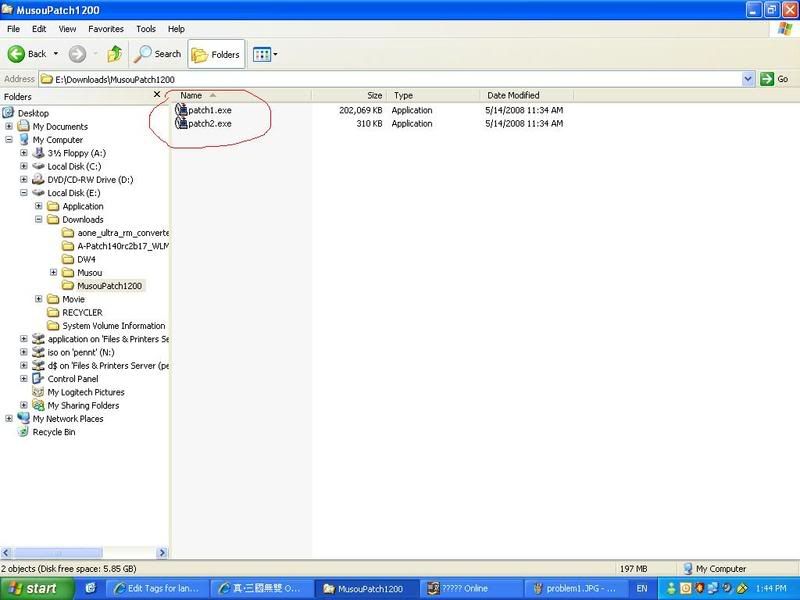This screenshot has width=800, height=600.
Task: Expand the My Documents tree node
Action: [10, 127]
